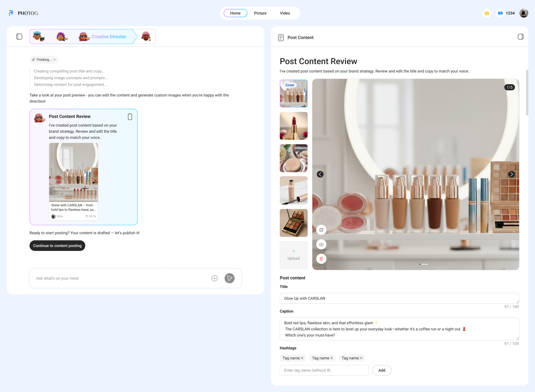Click the credits battery icon
Viewport: 535px width, 392px height.
500,13
